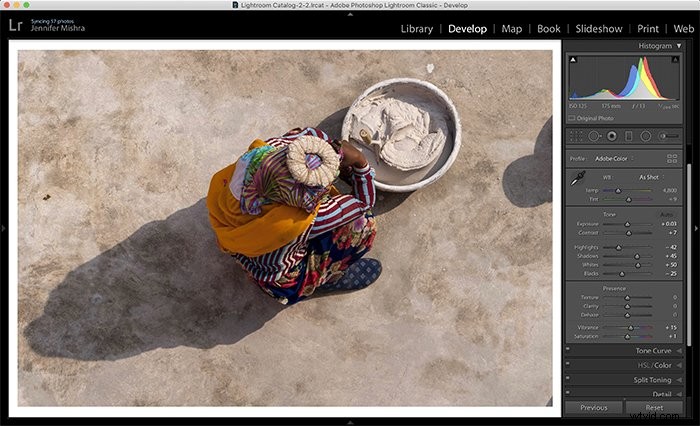Open the Map module
This screenshot has height=426, width=700.
pyautogui.click(x=512, y=29)
